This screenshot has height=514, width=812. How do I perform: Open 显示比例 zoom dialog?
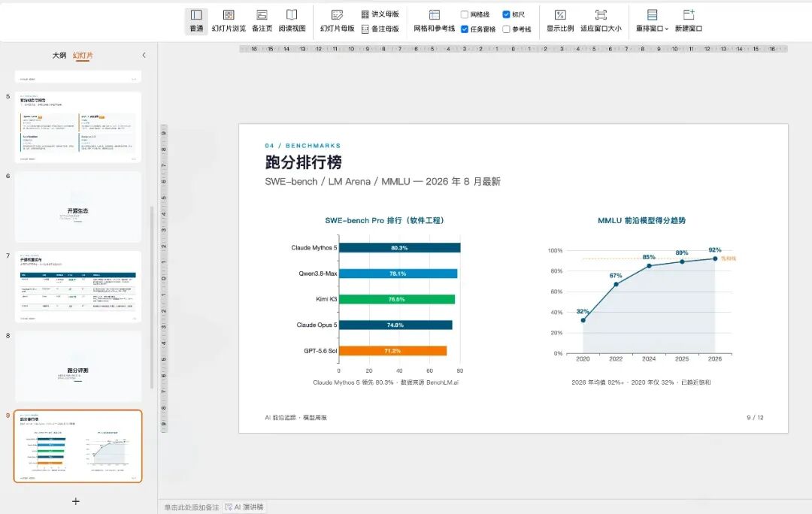tap(560, 21)
